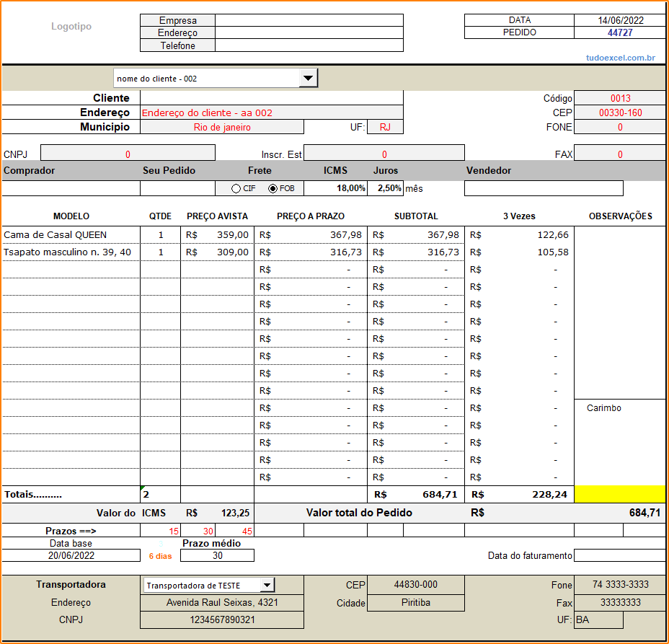Click the Telefone input field in header
This screenshot has width=669, height=644.
pos(309,45)
